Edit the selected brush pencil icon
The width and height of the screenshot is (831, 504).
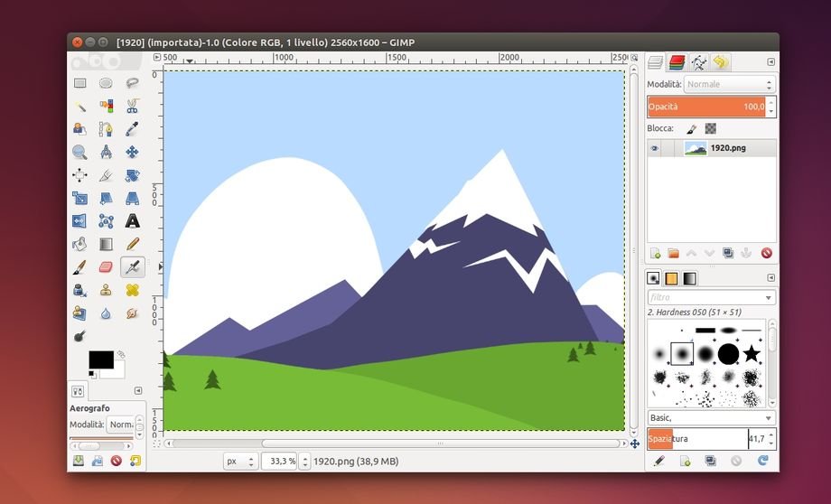(x=659, y=461)
